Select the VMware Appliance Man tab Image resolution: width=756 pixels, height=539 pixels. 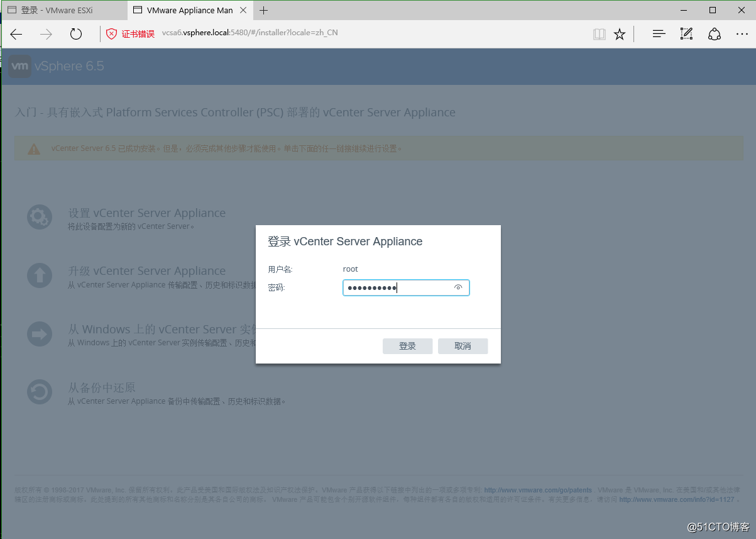pyautogui.click(x=189, y=10)
